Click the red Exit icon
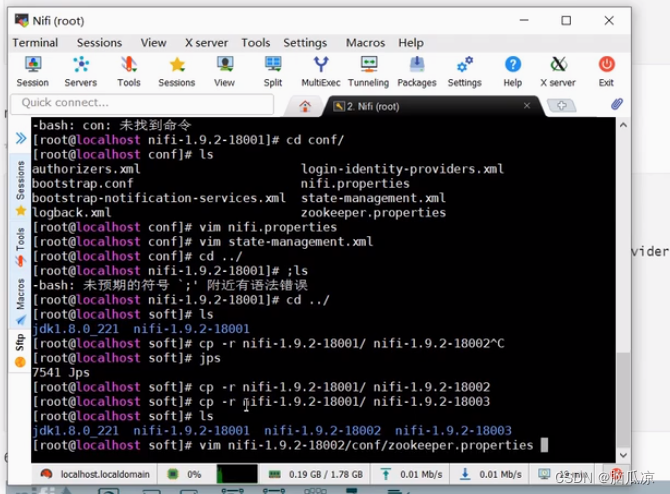The height and width of the screenshot is (494, 670). coord(606,71)
